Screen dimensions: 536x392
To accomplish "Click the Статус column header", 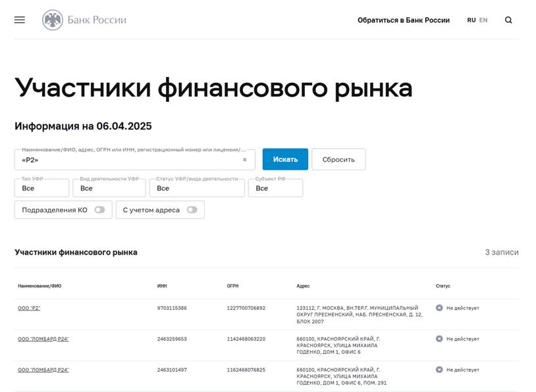I will click(442, 286).
